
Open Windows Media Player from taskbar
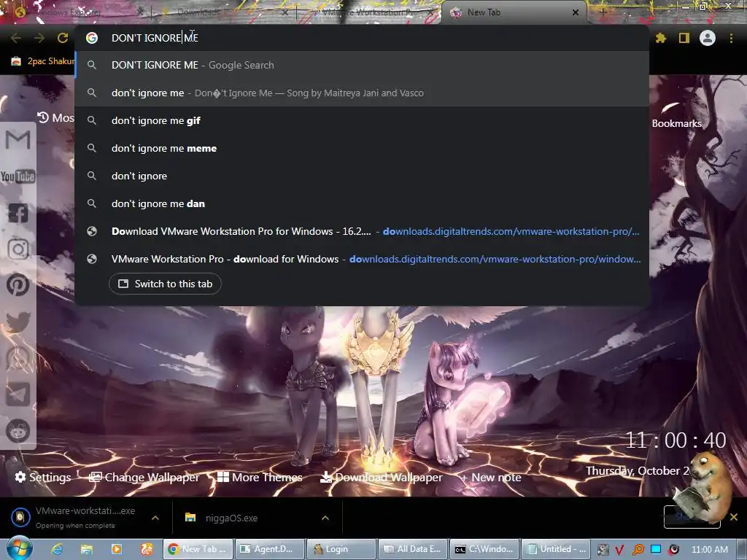click(116, 549)
